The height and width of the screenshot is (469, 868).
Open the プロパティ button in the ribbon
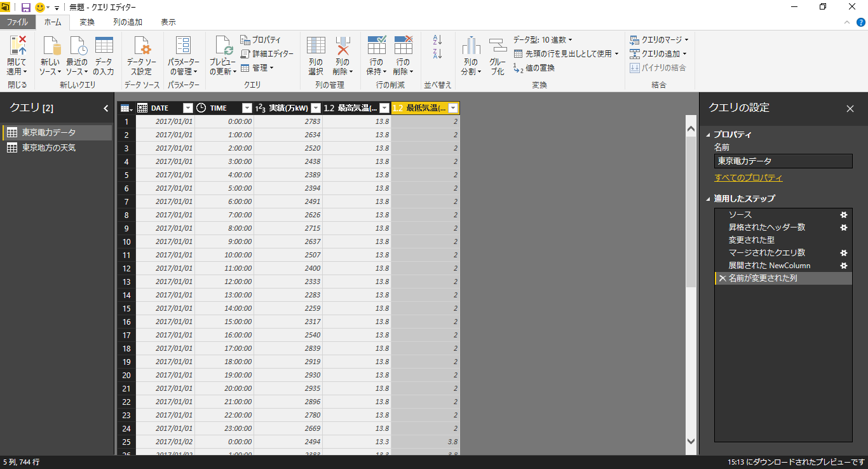pos(261,40)
